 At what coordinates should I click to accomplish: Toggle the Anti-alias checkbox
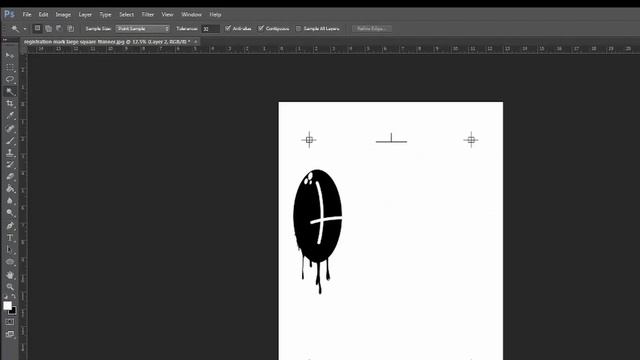pos(228,28)
